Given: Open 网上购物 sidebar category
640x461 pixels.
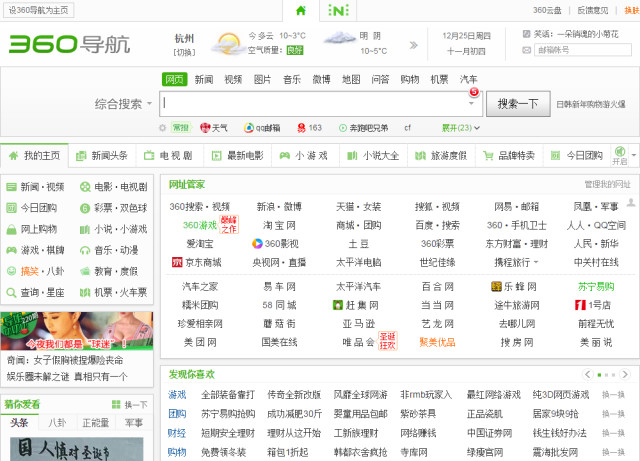Looking at the screenshot, I should 31,229.
